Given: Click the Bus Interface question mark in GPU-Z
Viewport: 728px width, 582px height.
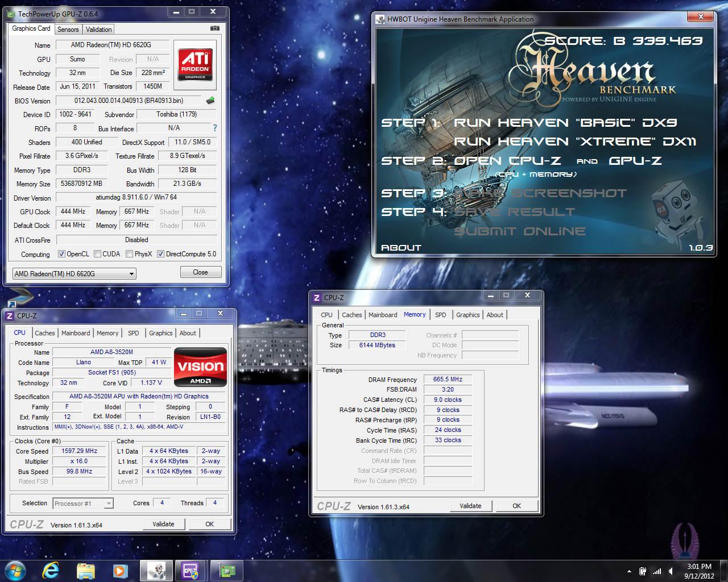Looking at the screenshot, I should point(215,128).
